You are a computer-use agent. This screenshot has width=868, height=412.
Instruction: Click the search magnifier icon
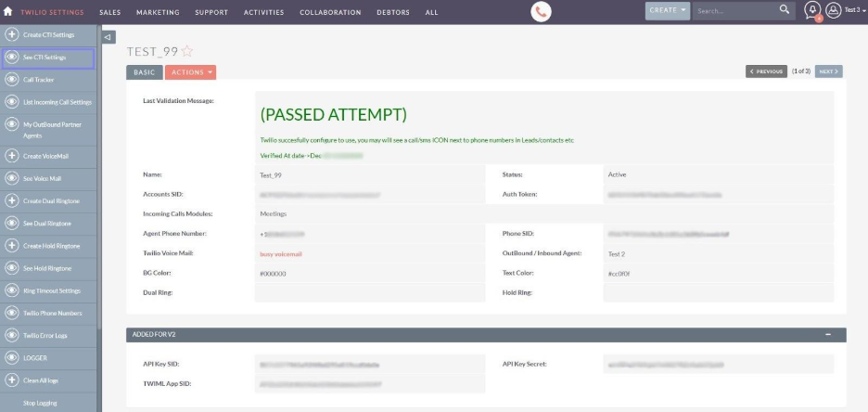[x=785, y=9]
